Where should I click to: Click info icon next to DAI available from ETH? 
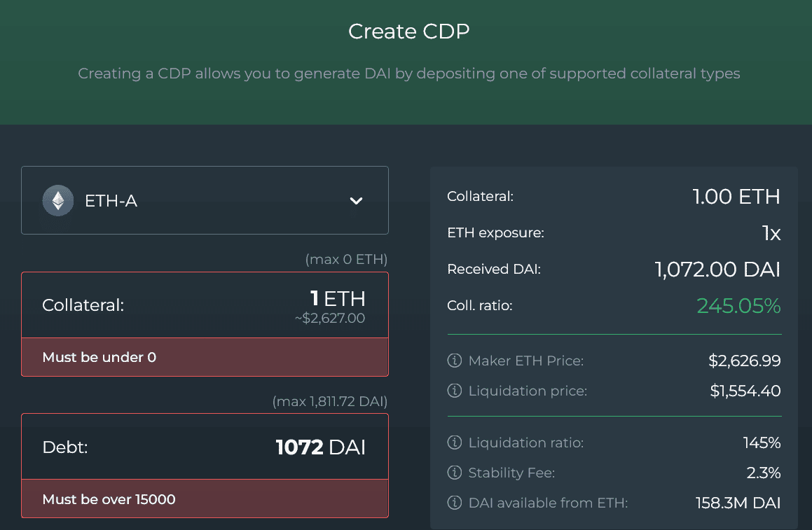(x=454, y=503)
